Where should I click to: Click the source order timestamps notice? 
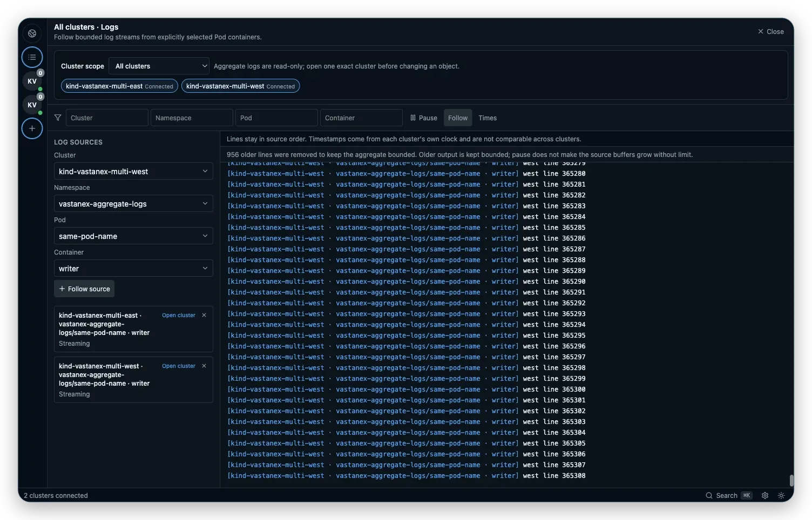click(404, 139)
